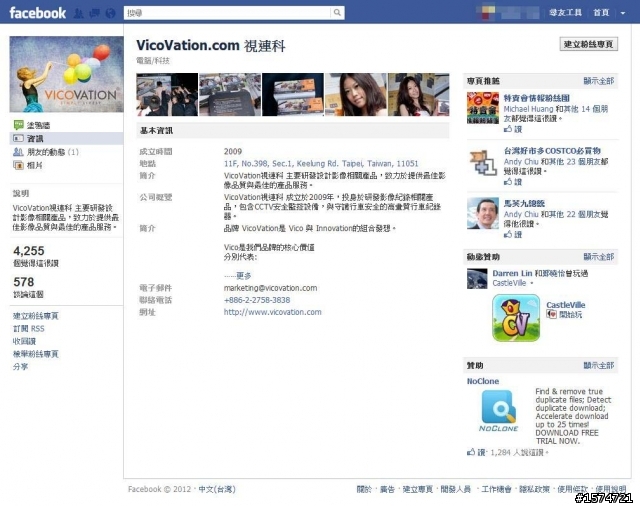The width and height of the screenshot is (640, 506).
Task: Click the small CastleVille story thumbnail
Action: (477, 279)
